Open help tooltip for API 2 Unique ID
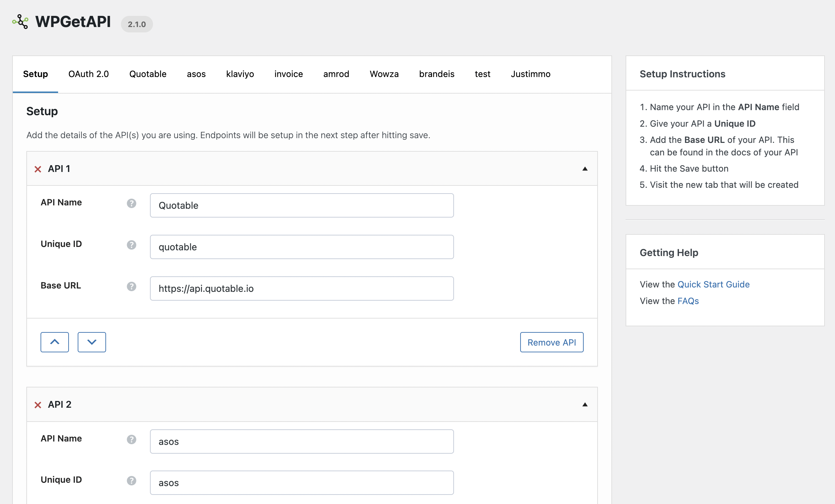 coord(131,481)
